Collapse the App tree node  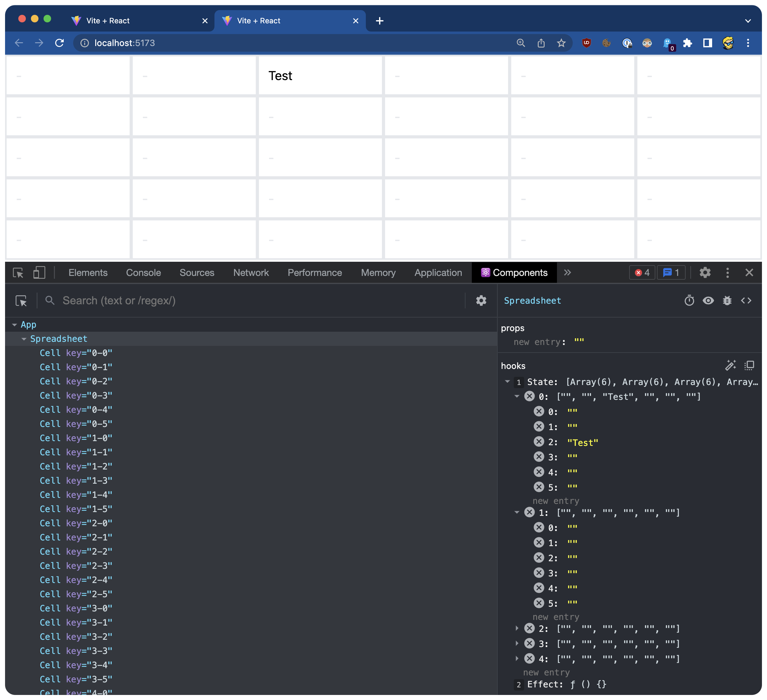tap(15, 325)
